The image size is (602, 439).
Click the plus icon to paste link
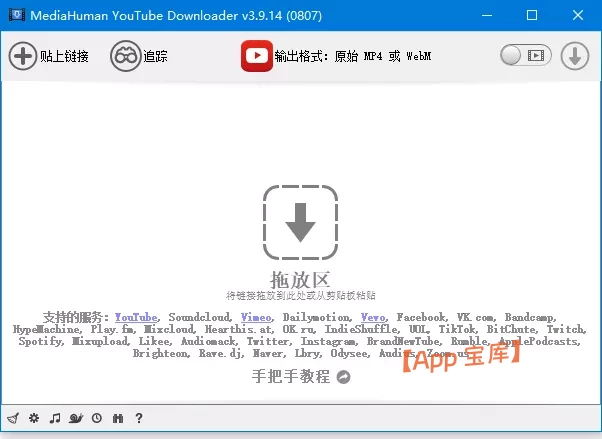pyautogui.click(x=23, y=56)
